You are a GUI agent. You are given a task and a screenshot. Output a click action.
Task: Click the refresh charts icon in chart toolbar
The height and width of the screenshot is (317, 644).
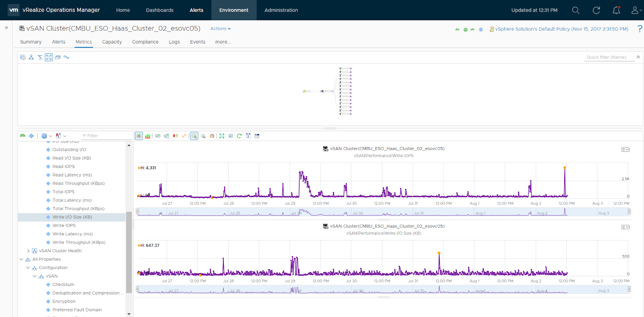point(239,136)
